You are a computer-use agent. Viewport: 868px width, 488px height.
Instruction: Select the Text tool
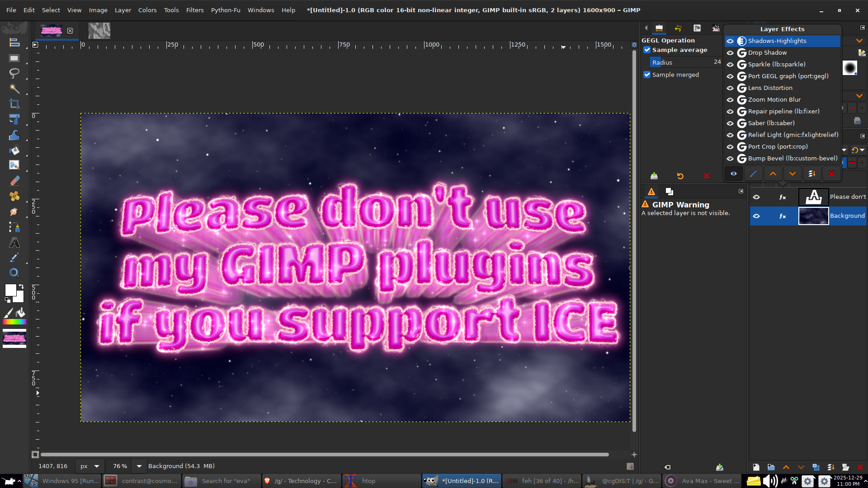click(14, 243)
